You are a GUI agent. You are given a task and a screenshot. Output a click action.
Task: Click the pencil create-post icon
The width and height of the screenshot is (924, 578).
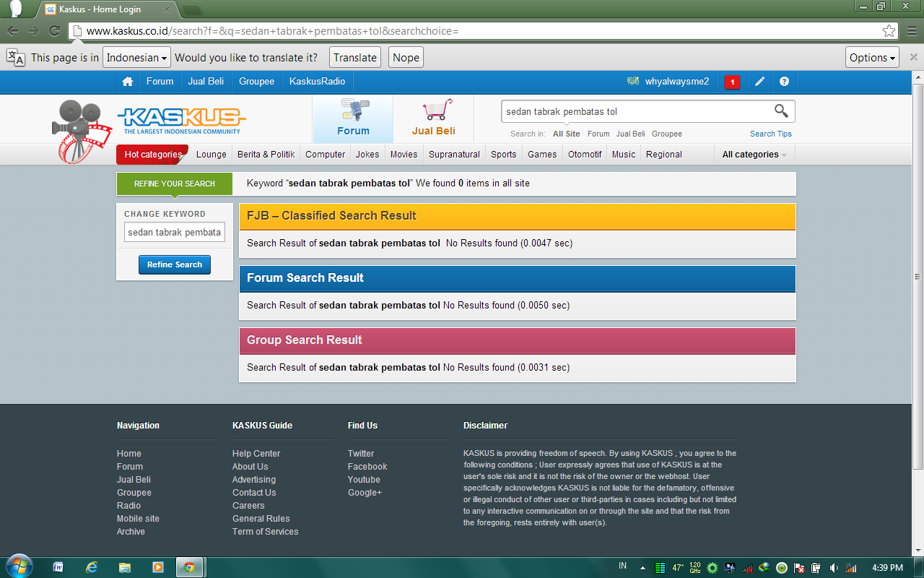759,82
